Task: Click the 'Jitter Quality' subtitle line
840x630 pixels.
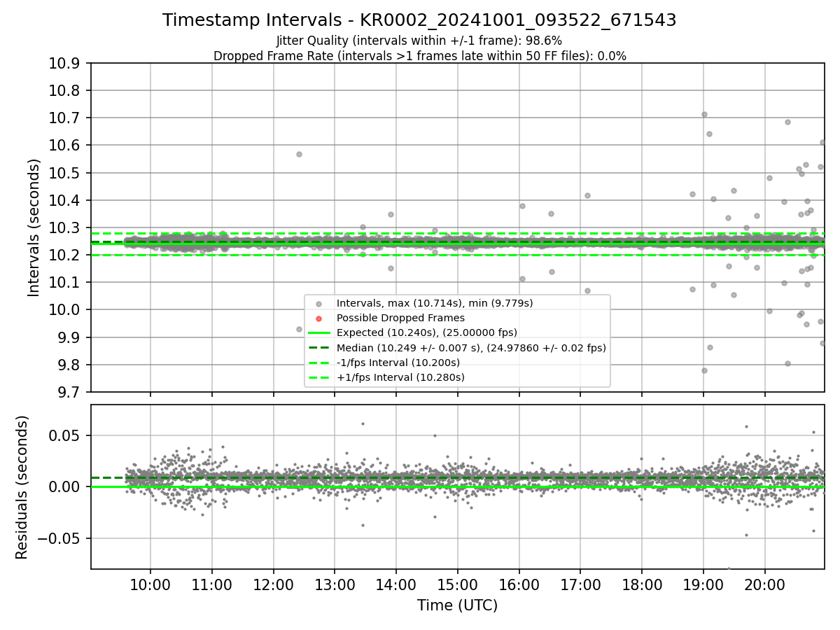Action: (419, 41)
